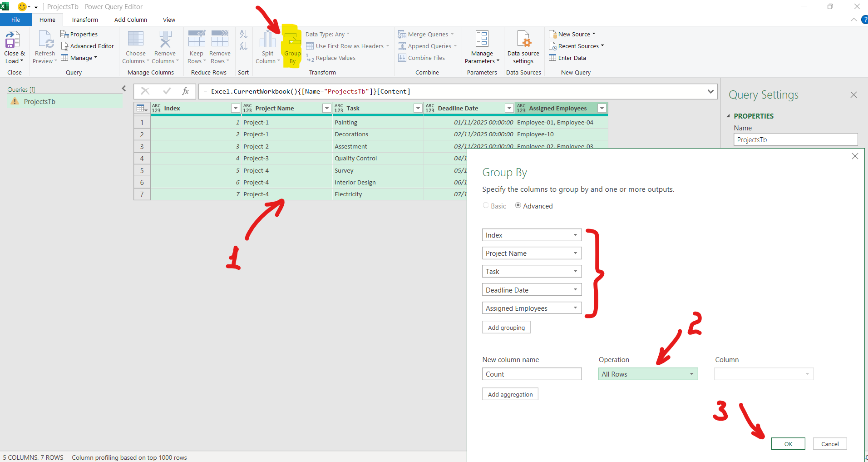Switch to the View tab
The image size is (868, 462).
point(169,20)
